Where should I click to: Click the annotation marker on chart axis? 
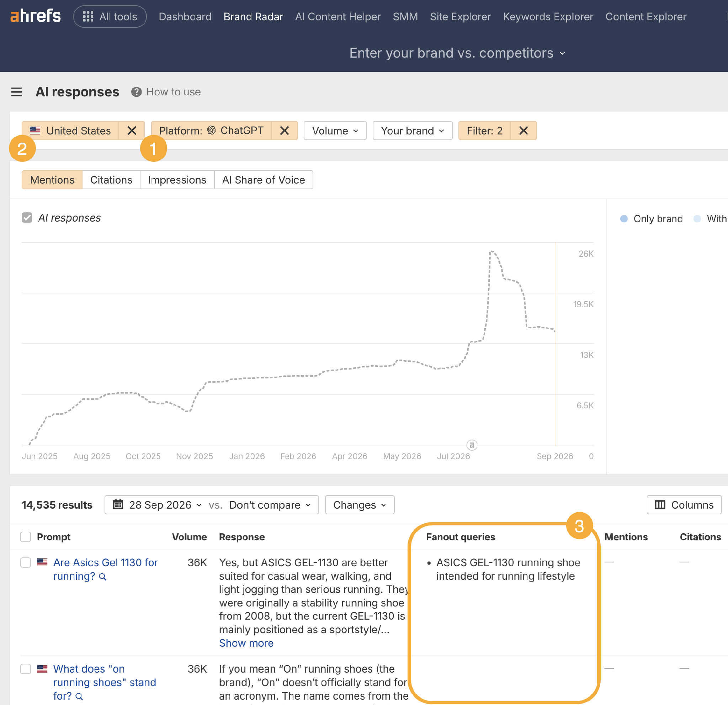471,445
